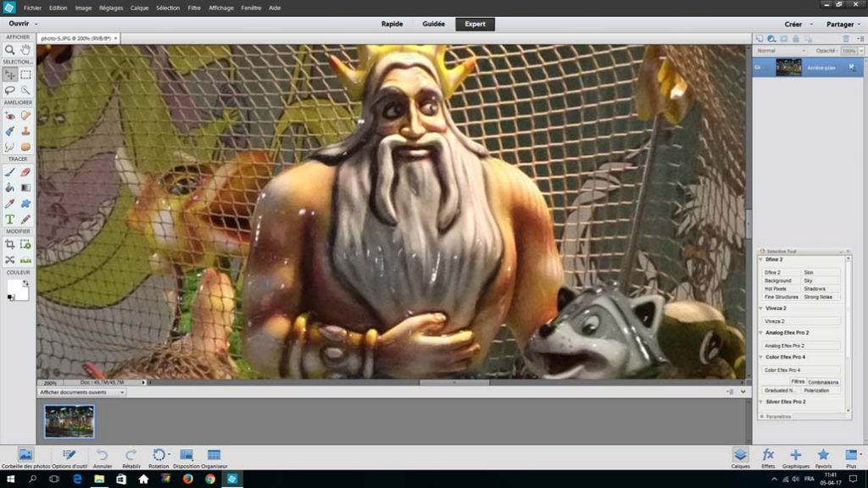Image resolution: width=868 pixels, height=488 pixels.
Task: Toggle the Effets panel
Action: coord(768,457)
